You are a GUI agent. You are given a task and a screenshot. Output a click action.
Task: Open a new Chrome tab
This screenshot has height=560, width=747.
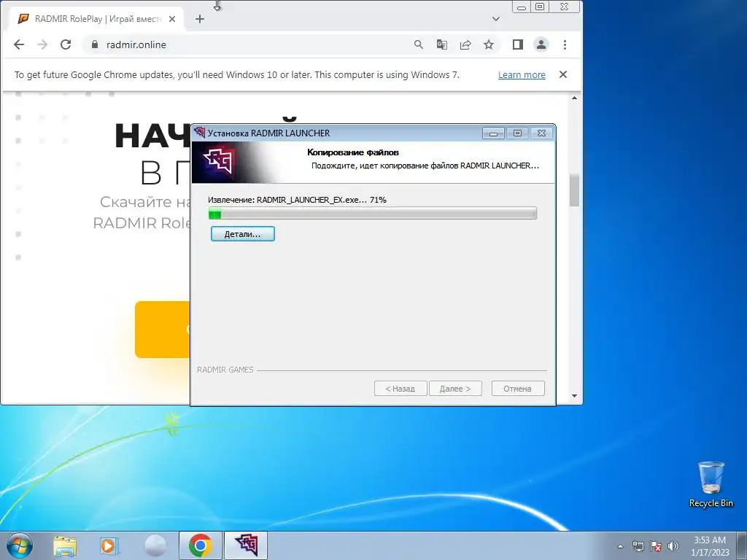pos(200,19)
